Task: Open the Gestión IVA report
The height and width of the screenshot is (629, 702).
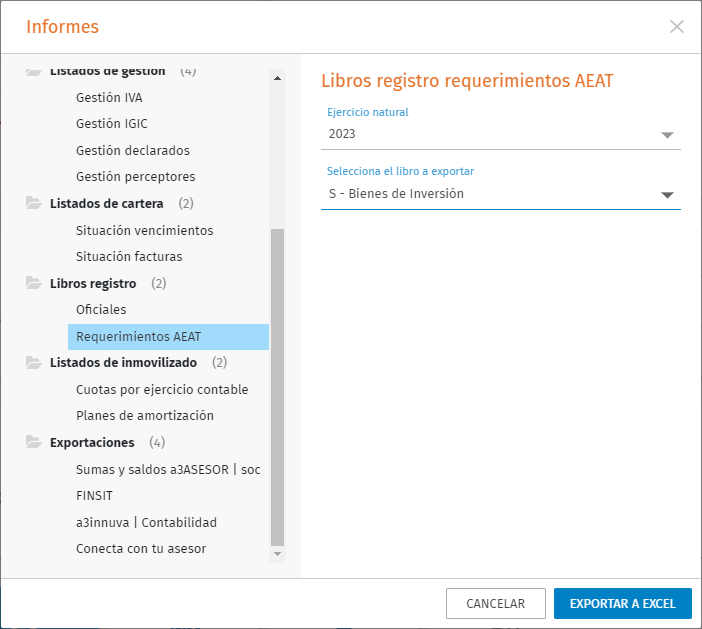Action: [109, 98]
